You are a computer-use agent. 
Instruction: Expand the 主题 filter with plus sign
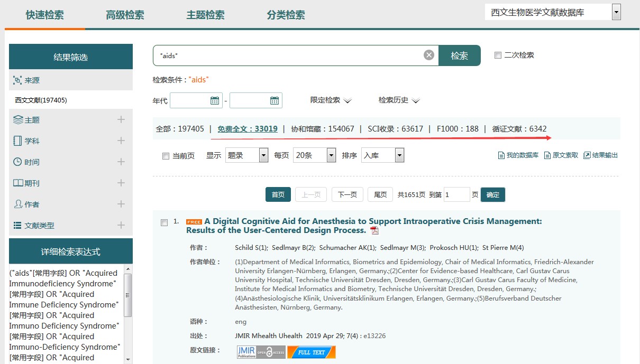(121, 120)
